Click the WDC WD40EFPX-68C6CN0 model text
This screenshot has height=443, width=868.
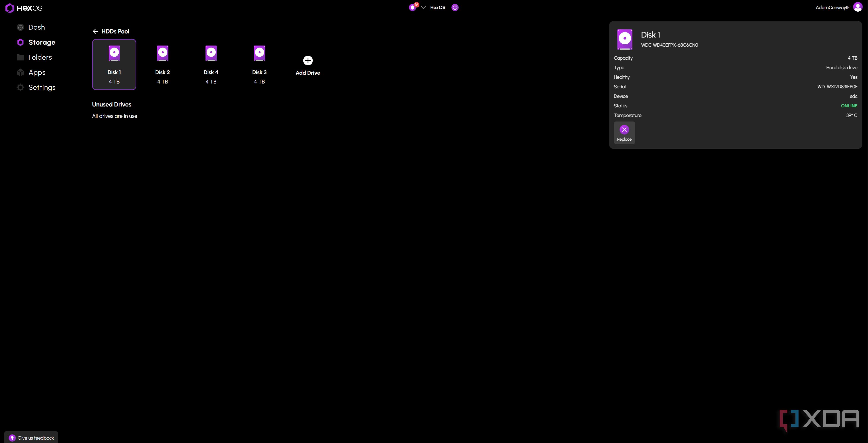click(x=670, y=45)
